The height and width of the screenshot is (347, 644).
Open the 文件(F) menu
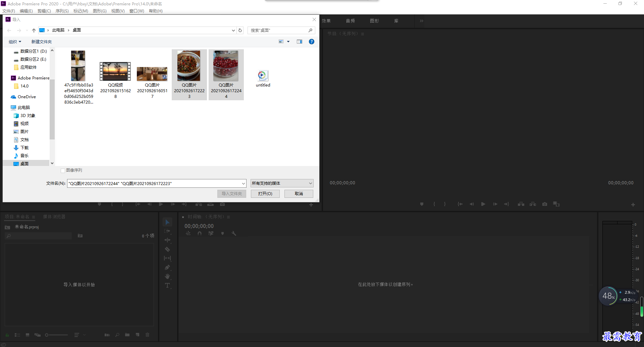[9, 11]
